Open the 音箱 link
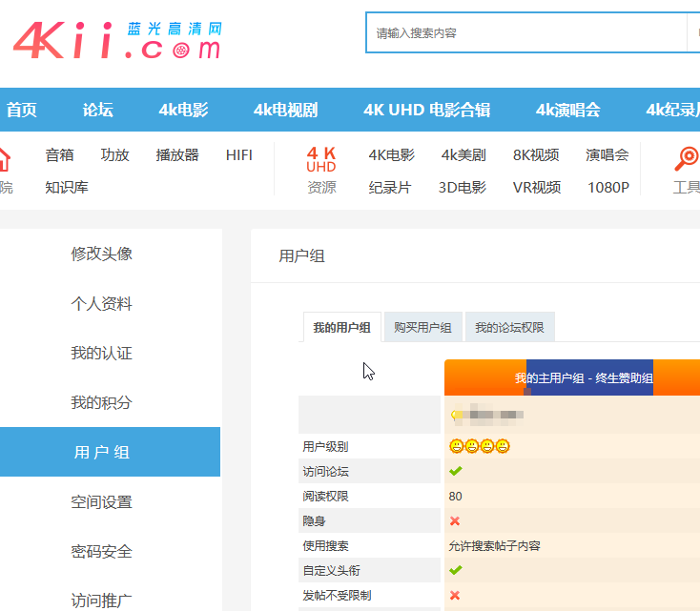This screenshot has width=700, height=611. [x=59, y=155]
